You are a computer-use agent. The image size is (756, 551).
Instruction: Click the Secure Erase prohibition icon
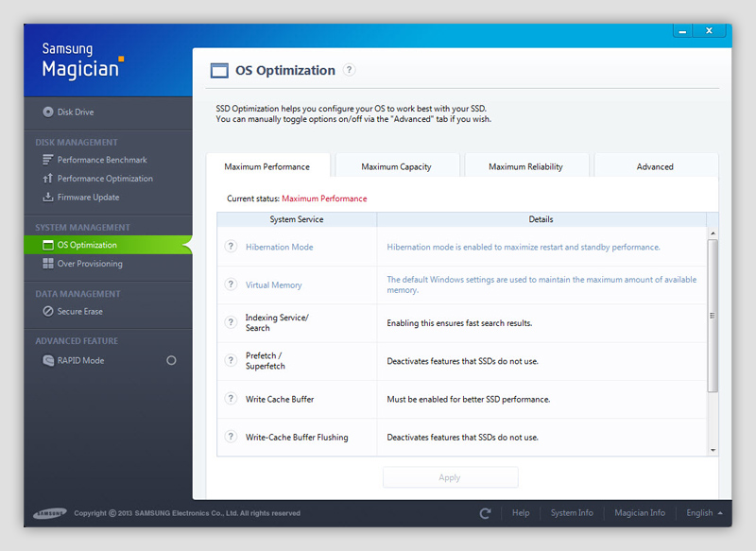[x=48, y=311]
